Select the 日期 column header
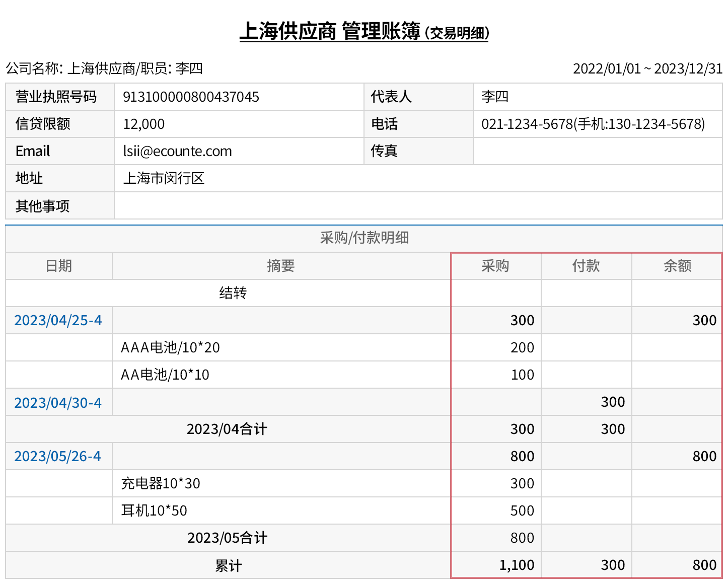Viewport: 728px width, 584px height. point(59,266)
